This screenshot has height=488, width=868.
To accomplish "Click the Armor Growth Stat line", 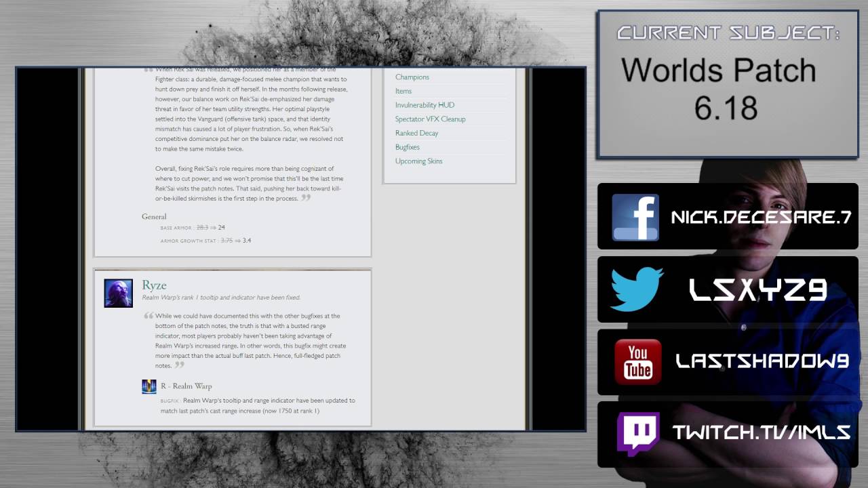I will pyautogui.click(x=206, y=241).
